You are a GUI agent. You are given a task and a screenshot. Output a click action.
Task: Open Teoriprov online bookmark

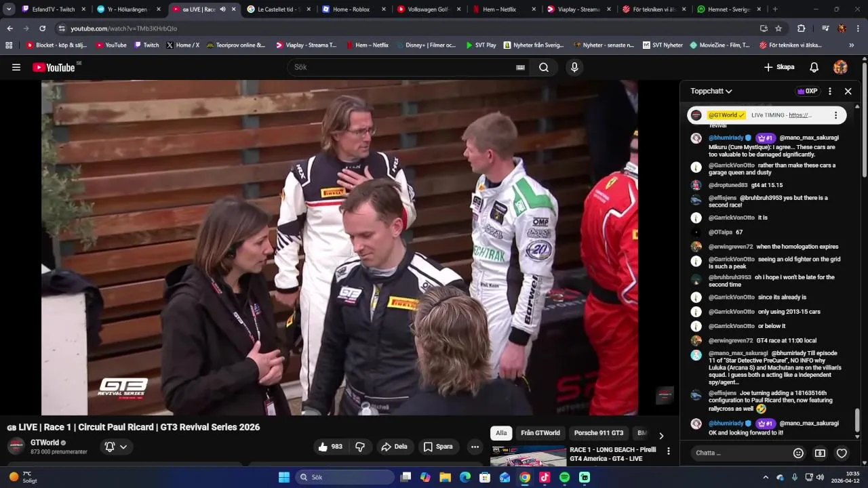[x=236, y=45]
